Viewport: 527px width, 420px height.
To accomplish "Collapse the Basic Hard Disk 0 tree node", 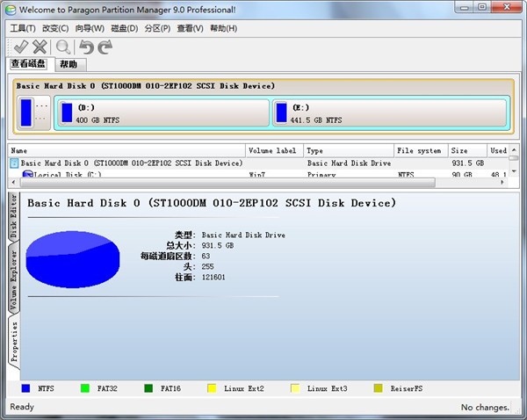I will [14, 163].
